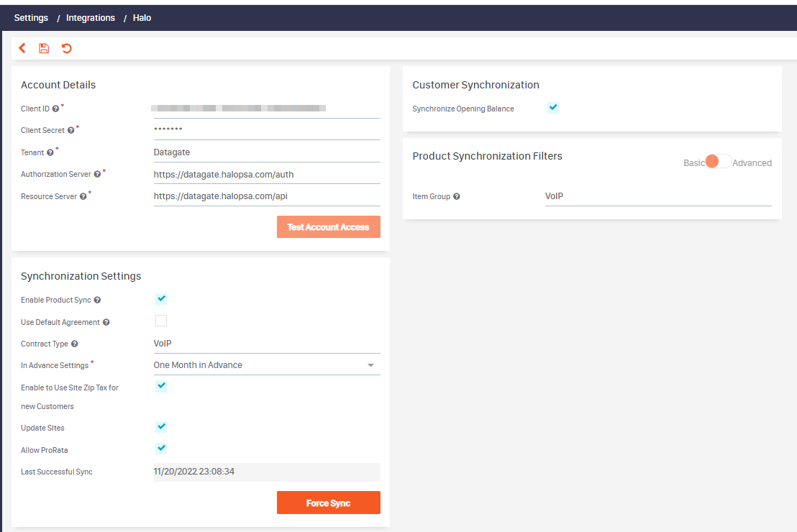Toggle off Update Sites
The width and height of the screenshot is (797, 532).
point(161,426)
